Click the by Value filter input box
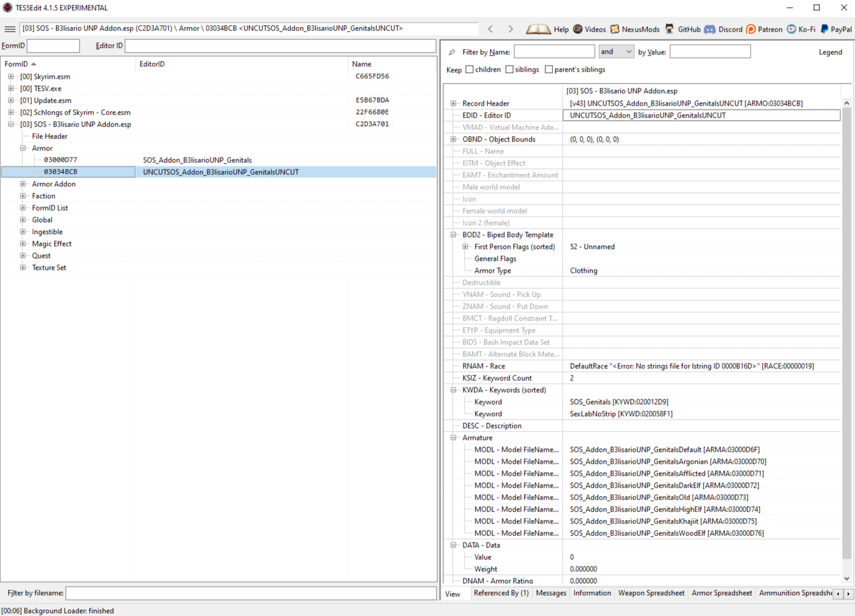The height and width of the screenshot is (616, 855). tap(710, 52)
